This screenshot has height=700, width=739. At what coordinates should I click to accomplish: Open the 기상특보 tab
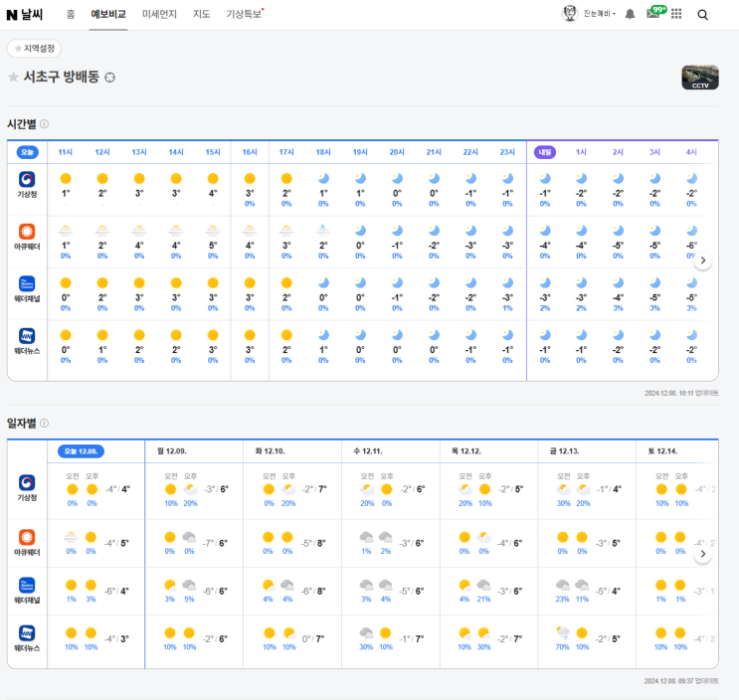coord(244,14)
